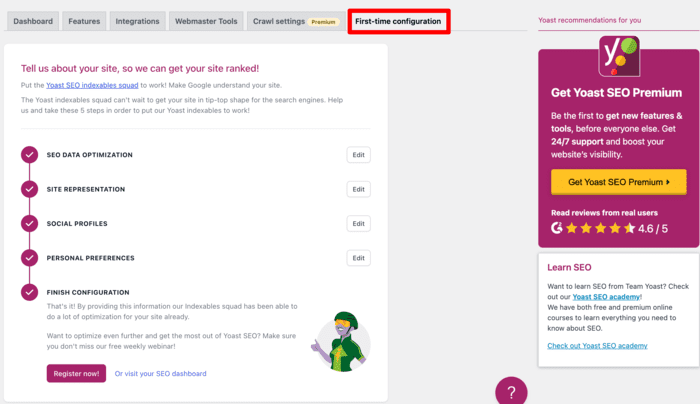Viewport: 700px width, 404px height.
Task: Click the Learn SEO heading
Action: coord(569,267)
